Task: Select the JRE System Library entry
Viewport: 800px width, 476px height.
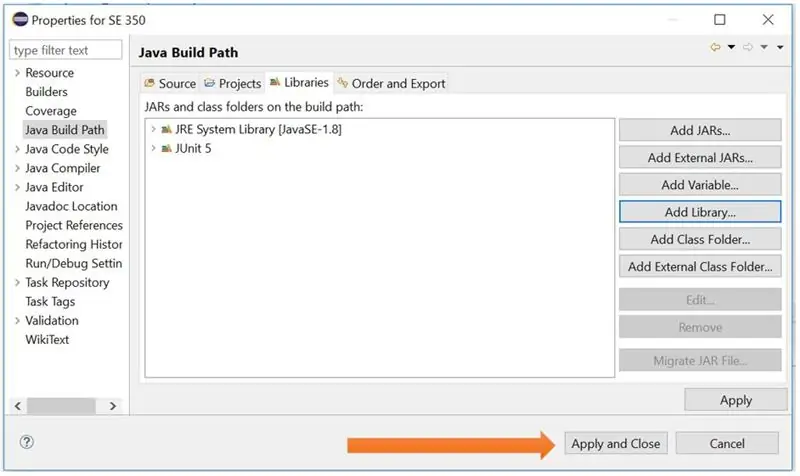Action: coord(258,130)
